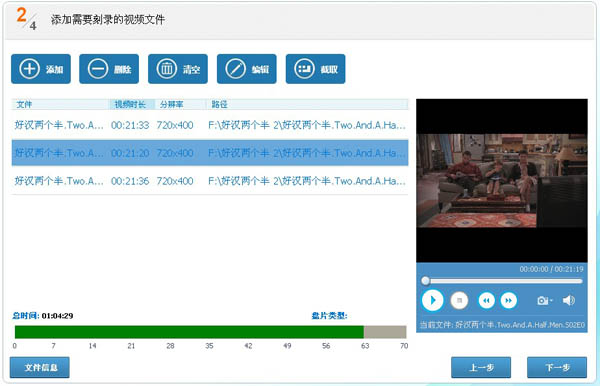
Task: Click the playback seek slider handle
Action: pos(426,281)
